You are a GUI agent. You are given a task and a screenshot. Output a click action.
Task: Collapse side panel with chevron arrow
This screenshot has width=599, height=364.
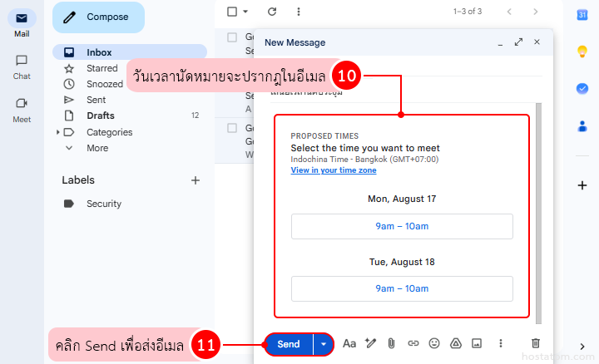[x=582, y=347]
